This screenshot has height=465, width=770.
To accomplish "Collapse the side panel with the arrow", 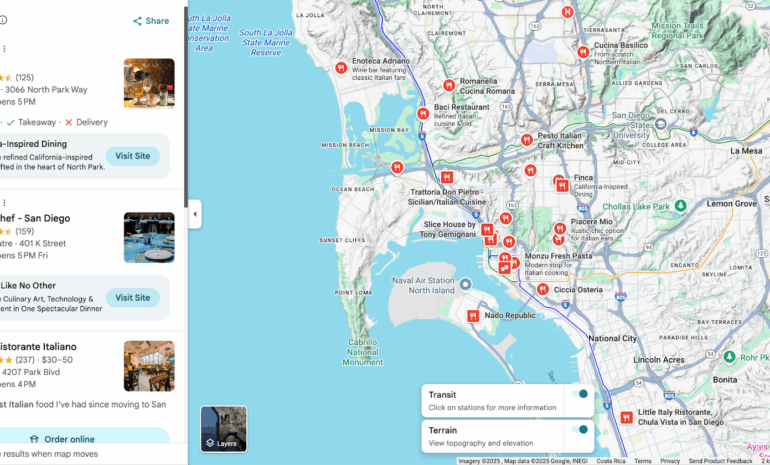I will 195,214.
